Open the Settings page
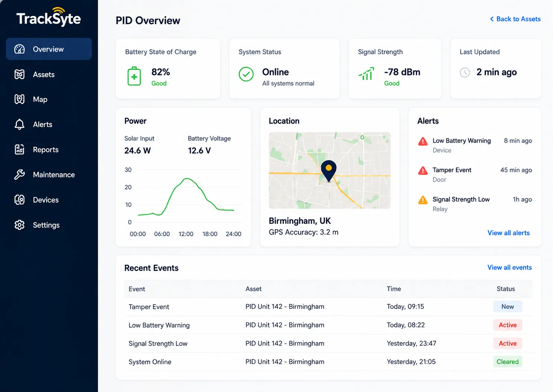Viewport: 553px width, 392px height. (x=49, y=225)
